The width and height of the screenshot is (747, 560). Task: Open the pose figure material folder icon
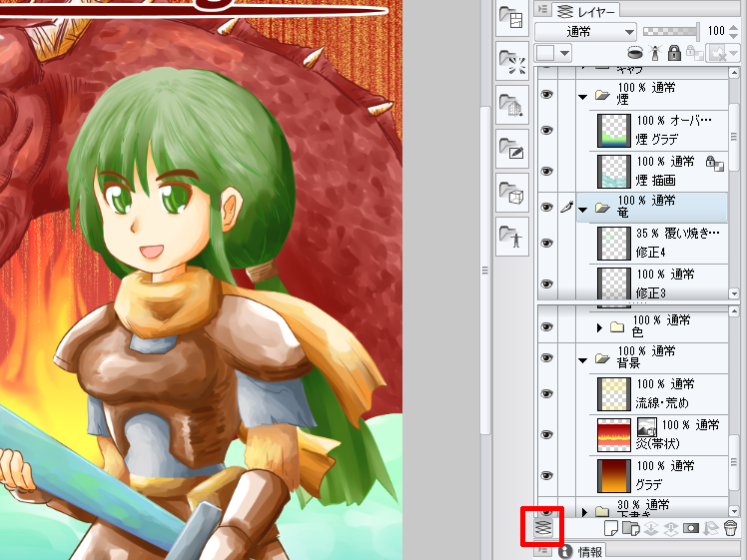click(x=511, y=237)
